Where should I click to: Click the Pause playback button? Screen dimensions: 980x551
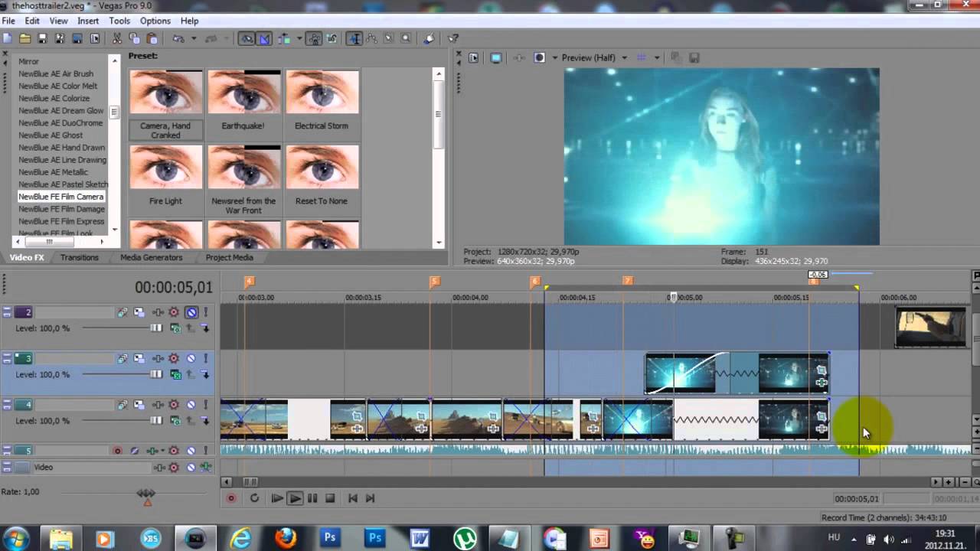[312, 498]
